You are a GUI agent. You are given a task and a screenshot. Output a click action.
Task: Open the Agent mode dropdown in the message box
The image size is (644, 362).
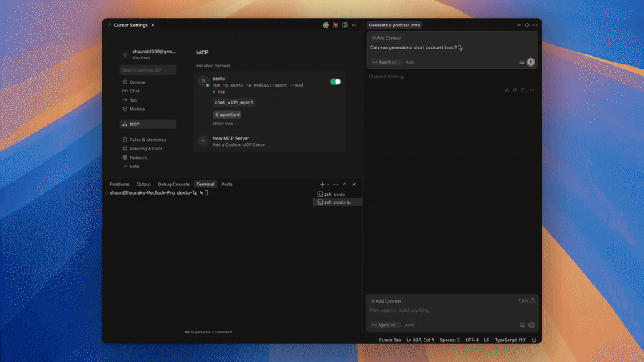(x=385, y=62)
